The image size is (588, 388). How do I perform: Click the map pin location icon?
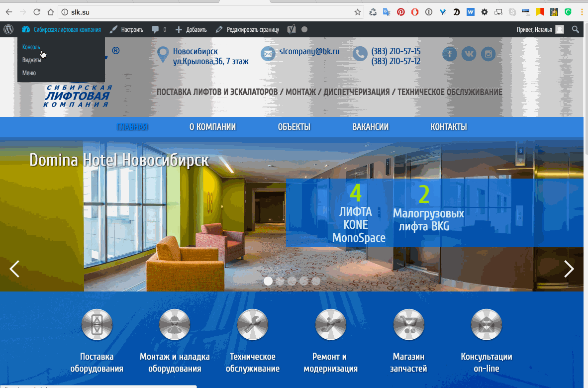(163, 55)
